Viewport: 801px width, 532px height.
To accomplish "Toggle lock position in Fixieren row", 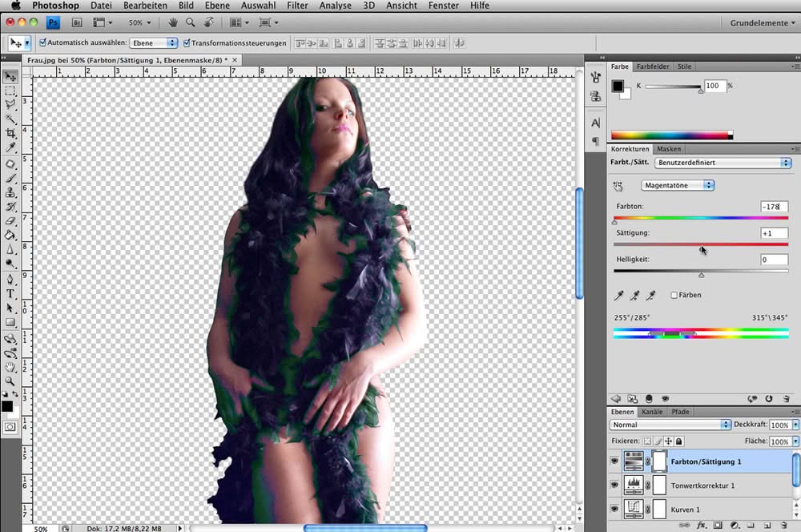I will [669, 441].
